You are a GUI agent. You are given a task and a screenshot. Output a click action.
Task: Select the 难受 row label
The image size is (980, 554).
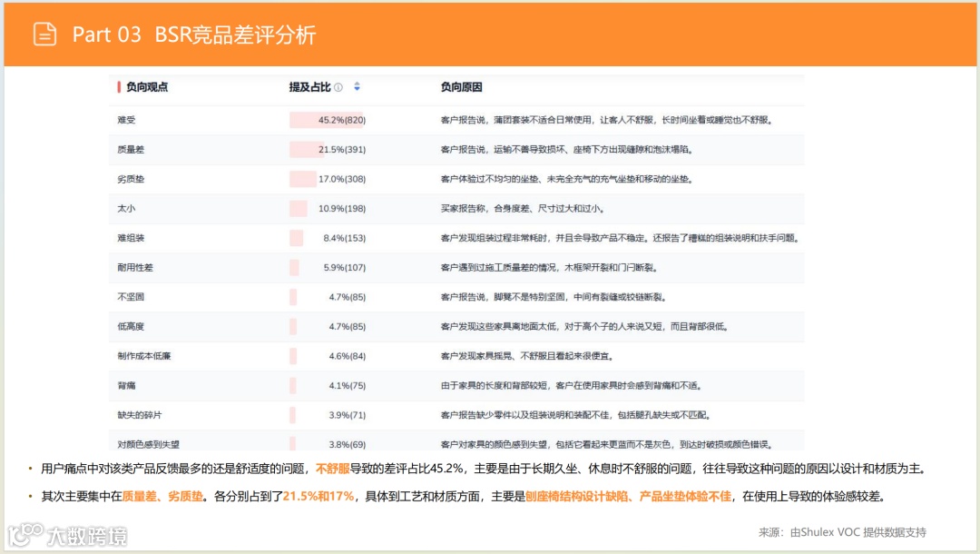pyautogui.click(x=126, y=120)
